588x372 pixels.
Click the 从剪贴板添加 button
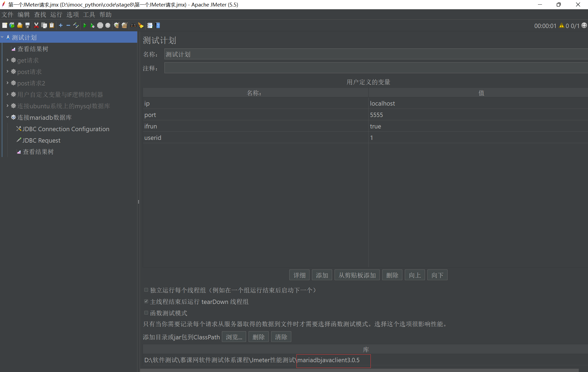pyautogui.click(x=357, y=275)
